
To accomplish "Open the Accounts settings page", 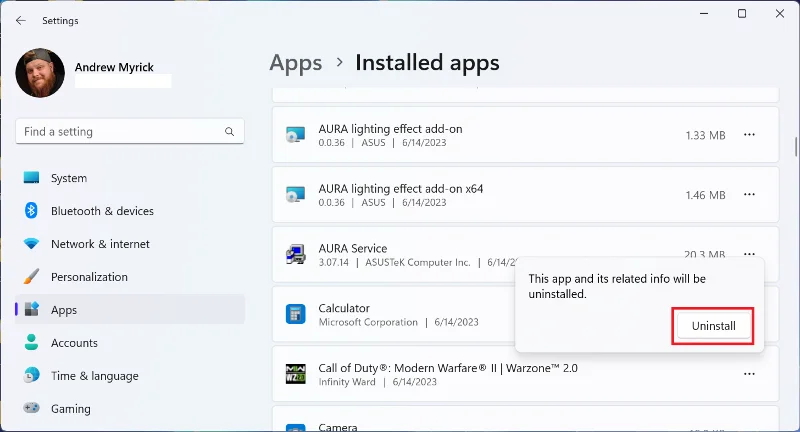I will [74, 343].
